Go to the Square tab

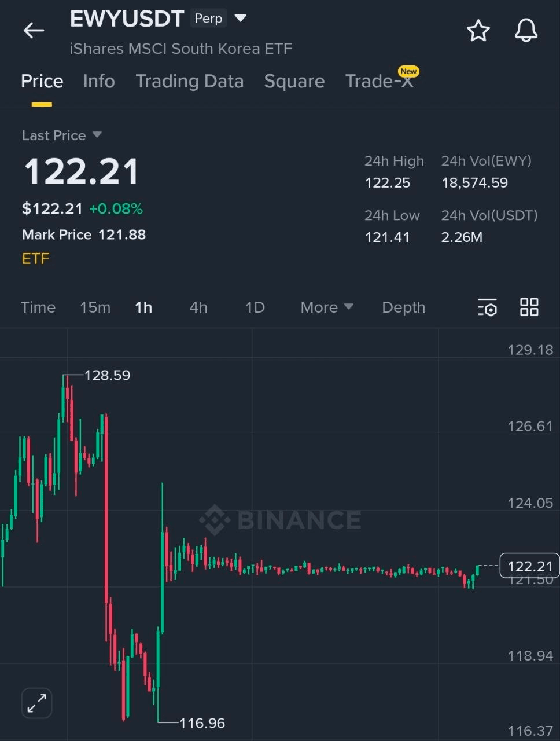294,82
